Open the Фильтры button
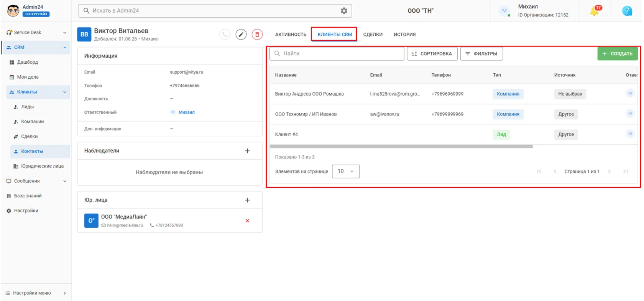The height and width of the screenshot is (301, 644). [481, 54]
